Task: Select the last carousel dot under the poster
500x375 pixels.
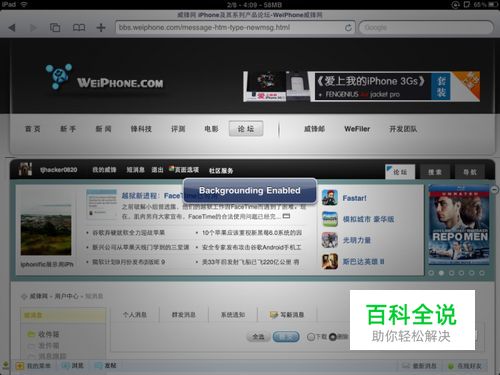Action: coord(482,273)
